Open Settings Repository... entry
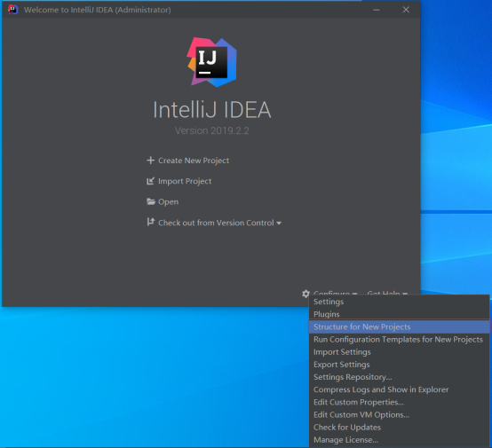 point(399,377)
